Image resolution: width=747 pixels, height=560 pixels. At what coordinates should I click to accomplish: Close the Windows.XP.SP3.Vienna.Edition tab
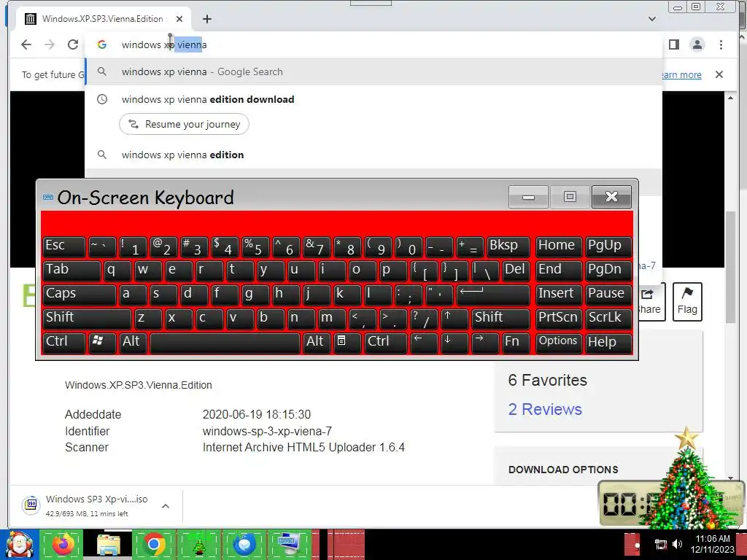coord(179,19)
